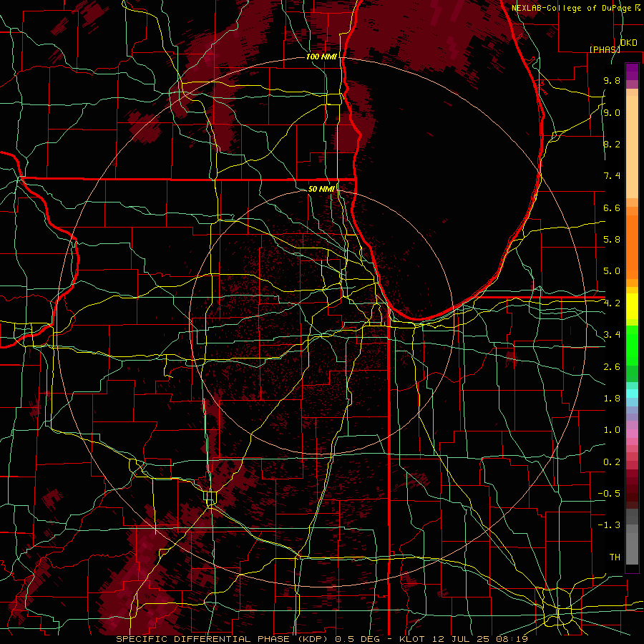
Task: Click the 1.0 scale value
Action: click(612, 430)
